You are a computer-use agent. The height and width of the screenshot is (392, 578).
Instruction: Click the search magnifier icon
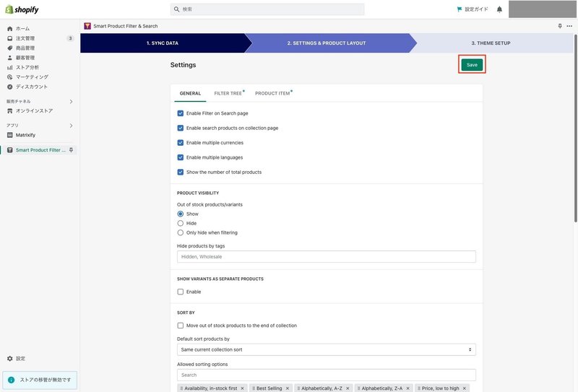pos(176,9)
